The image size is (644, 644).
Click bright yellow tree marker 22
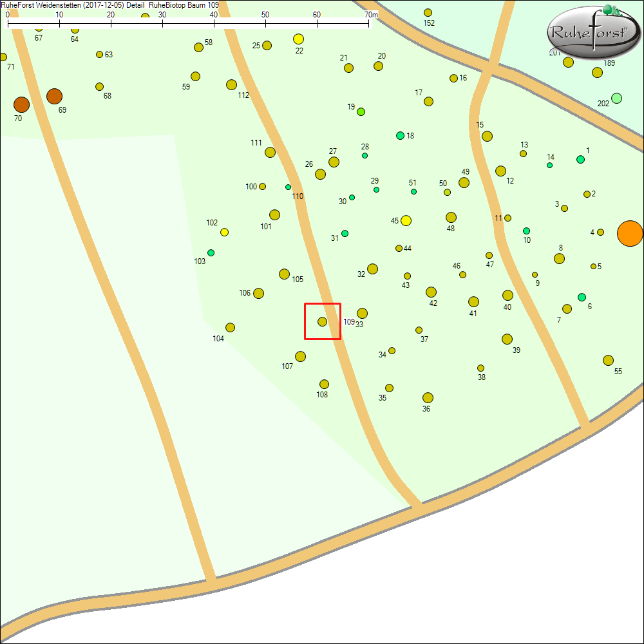coord(298,39)
